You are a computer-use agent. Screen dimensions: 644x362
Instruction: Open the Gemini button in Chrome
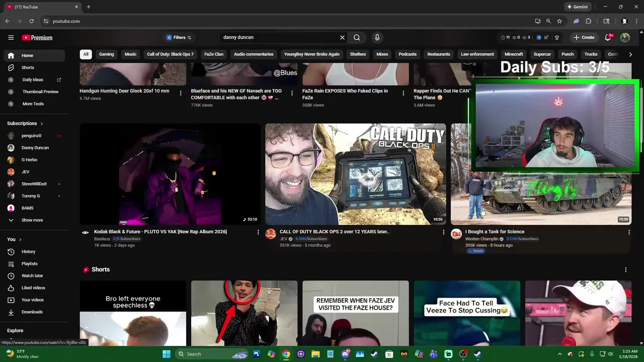(x=577, y=7)
